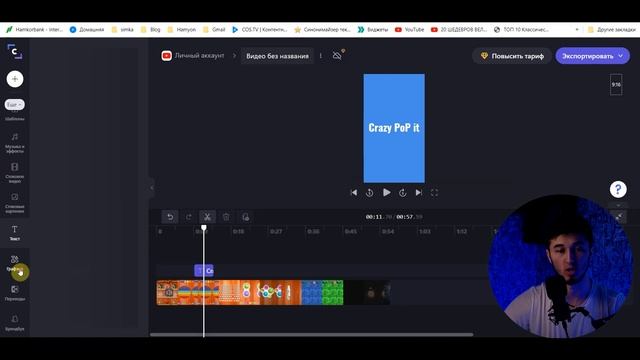640x360 pixels.
Task: Open the Домашняя bookmark
Action: pos(87,29)
